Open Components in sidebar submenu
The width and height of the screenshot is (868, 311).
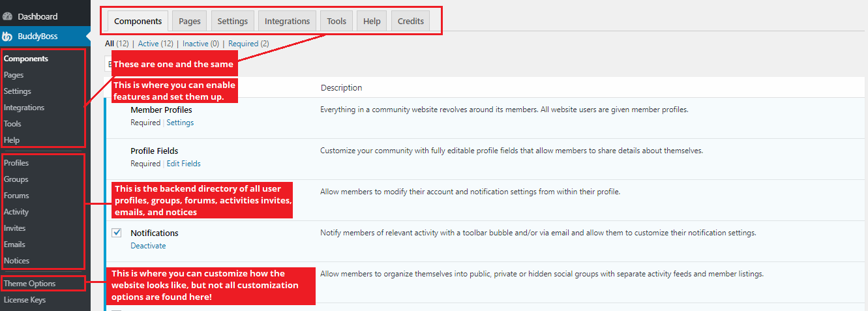tap(26, 59)
